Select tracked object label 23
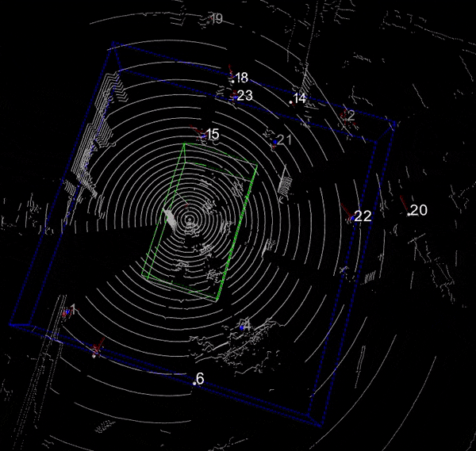 [x=244, y=96]
